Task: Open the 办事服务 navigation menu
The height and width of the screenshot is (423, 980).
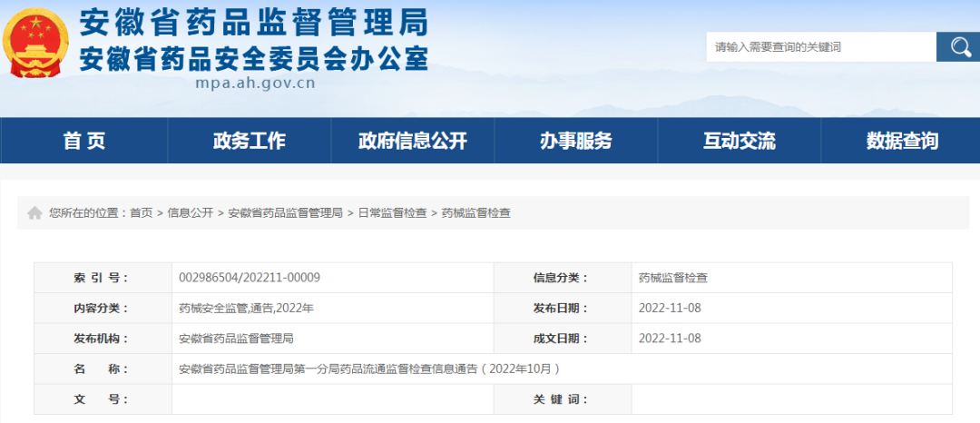Action: (575, 141)
